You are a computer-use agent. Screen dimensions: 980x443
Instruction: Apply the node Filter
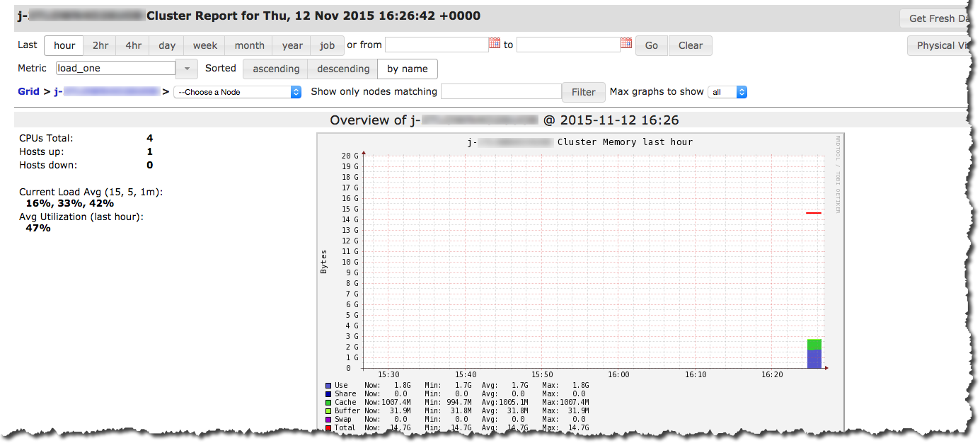583,92
